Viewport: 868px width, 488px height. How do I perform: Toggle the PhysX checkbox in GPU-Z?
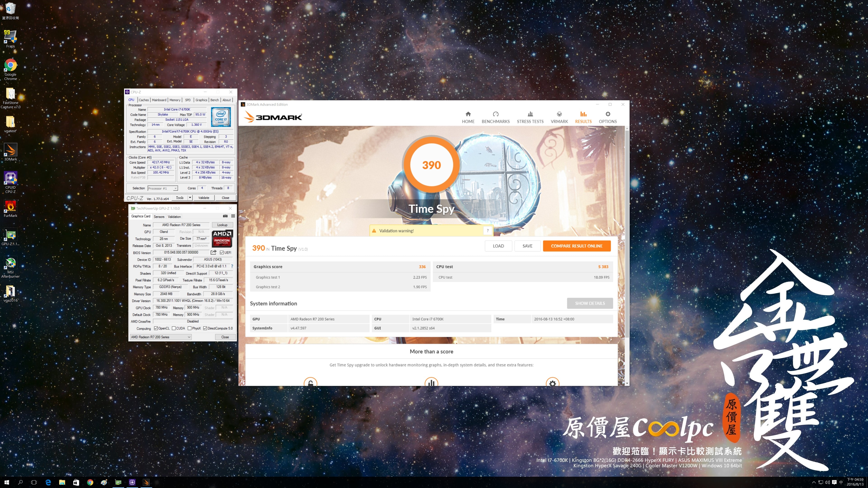click(189, 328)
